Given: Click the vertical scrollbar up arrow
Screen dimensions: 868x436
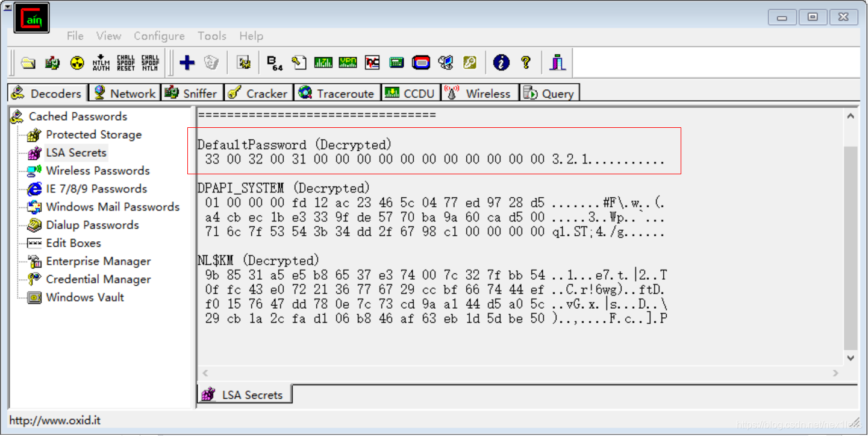Looking at the screenshot, I should click(x=851, y=116).
